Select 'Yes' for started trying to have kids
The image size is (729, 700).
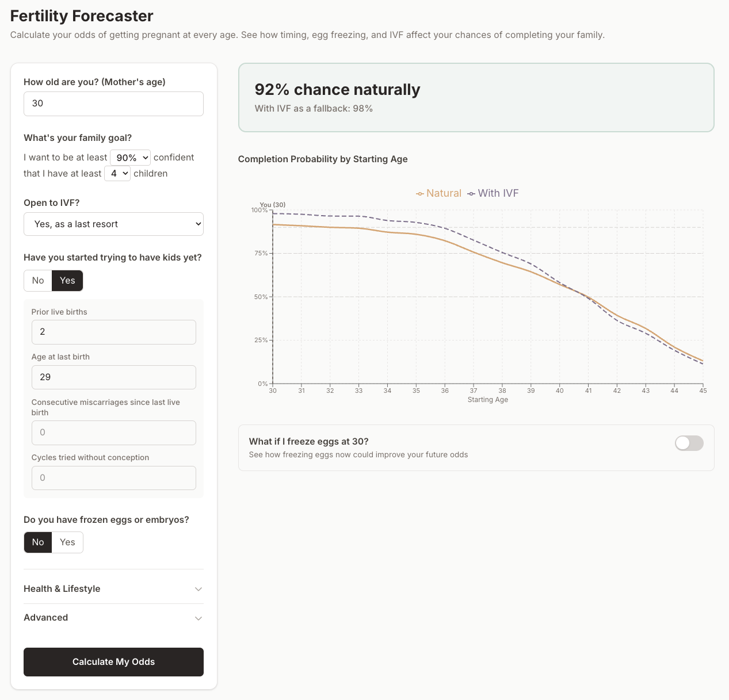[67, 280]
